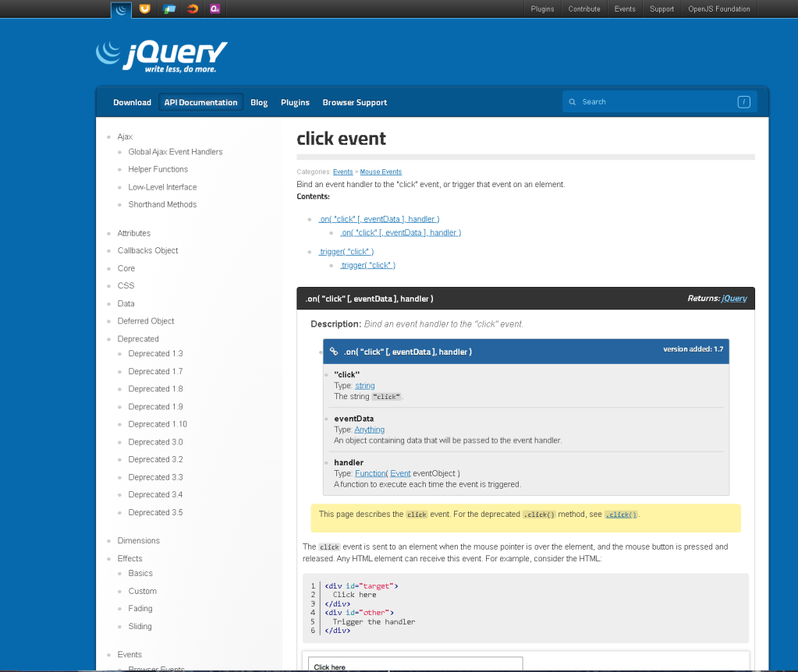798x672 pixels.
Task: Open Effects Fading subcategory
Action: tap(140, 608)
